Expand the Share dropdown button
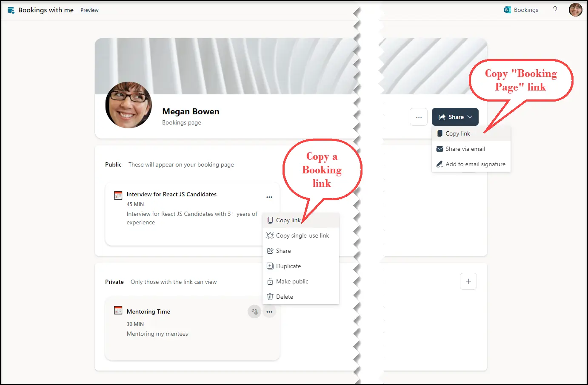This screenshot has width=588, height=385. point(455,117)
